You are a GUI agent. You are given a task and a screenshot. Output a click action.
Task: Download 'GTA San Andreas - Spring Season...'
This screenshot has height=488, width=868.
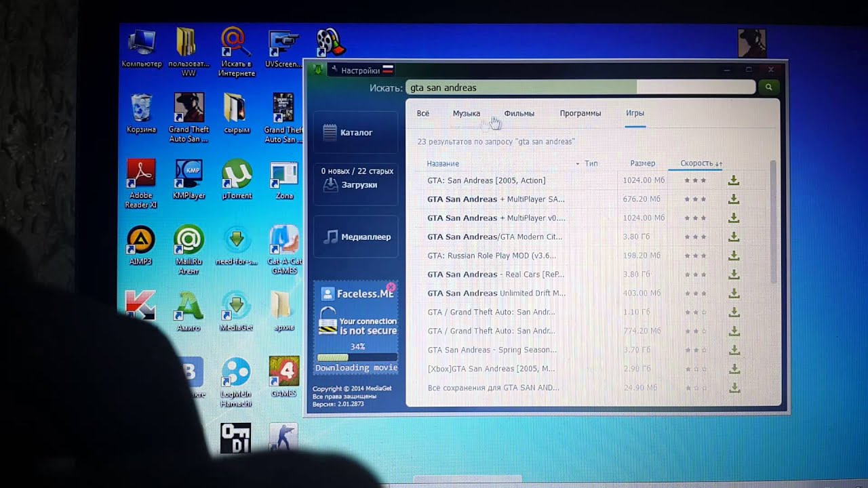tap(734, 350)
